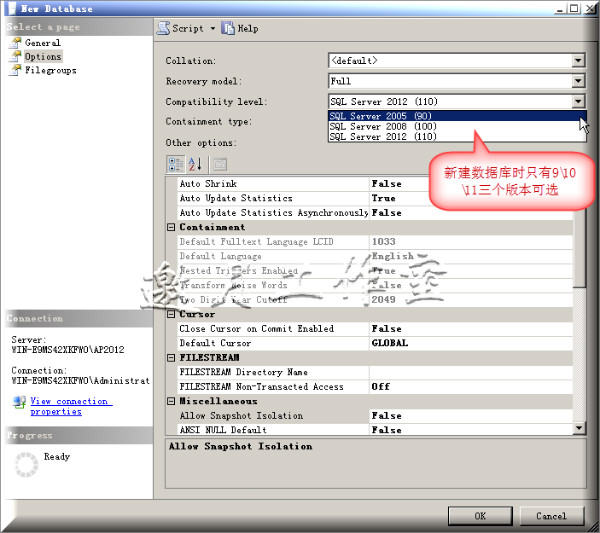Choose SQL Server 2005 (90) option
This screenshot has height=533, width=600.
click(457, 116)
